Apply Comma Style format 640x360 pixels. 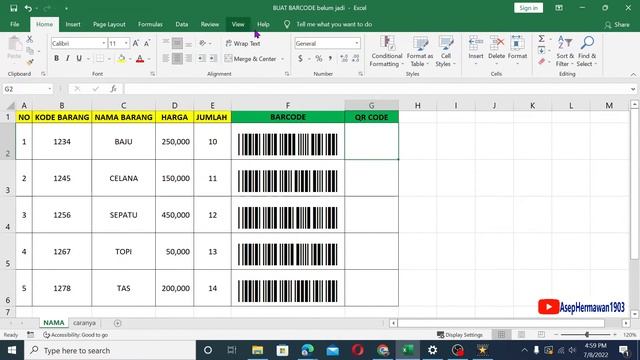click(330, 59)
